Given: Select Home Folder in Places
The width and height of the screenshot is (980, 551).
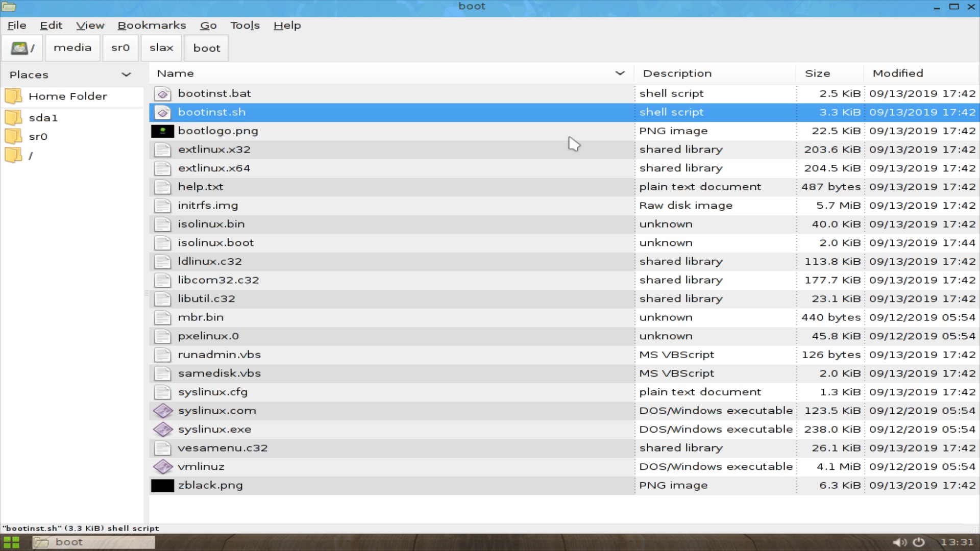Looking at the screenshot, I should (67, 96).
